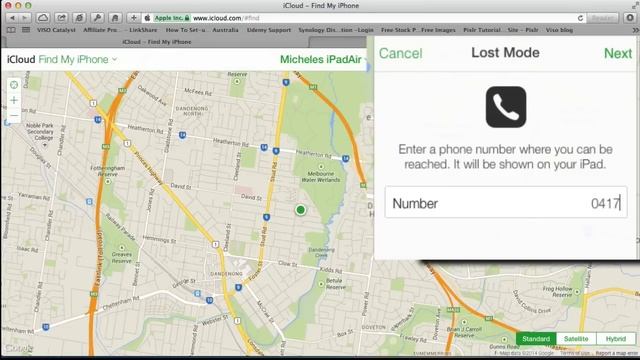Cancel the Lost Mode dialog
Viewport: 640px width, 360px height.
click(400, 53)
